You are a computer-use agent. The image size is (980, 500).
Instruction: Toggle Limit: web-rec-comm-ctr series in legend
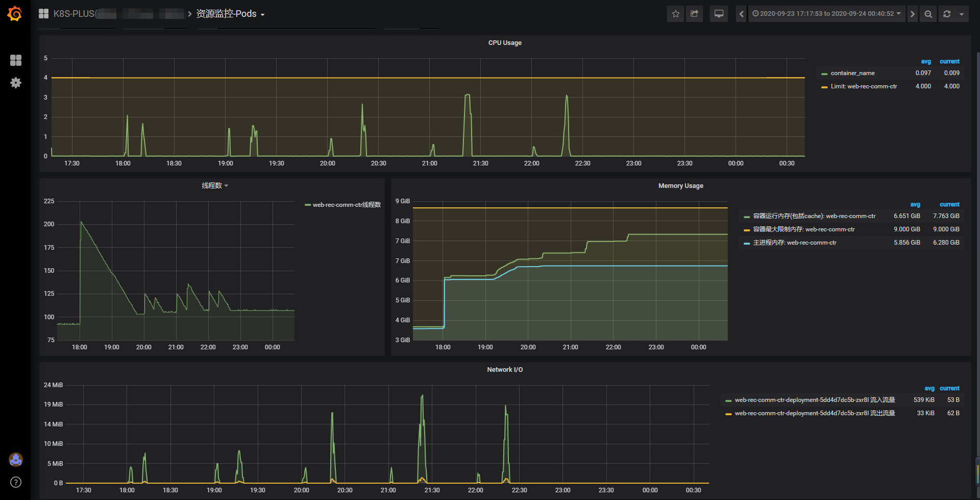[864, 86]
